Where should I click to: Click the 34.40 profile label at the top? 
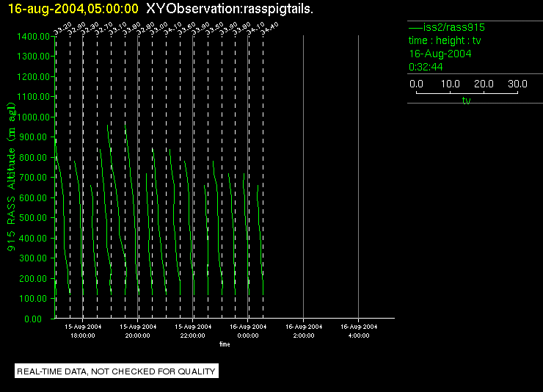(269, 29)
